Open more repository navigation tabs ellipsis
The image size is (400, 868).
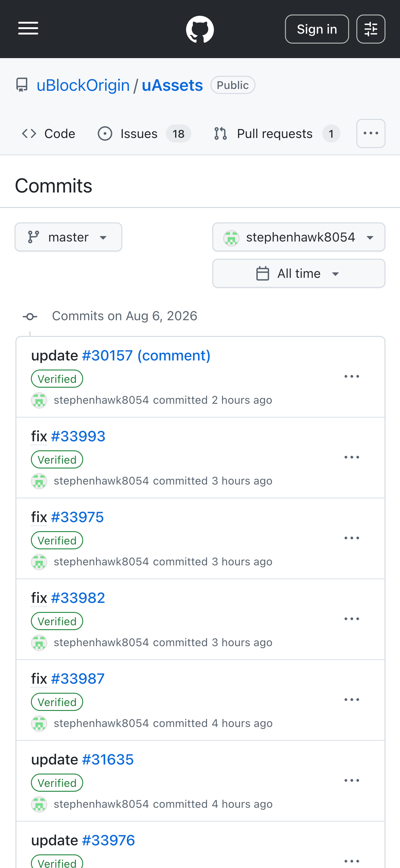371,133
